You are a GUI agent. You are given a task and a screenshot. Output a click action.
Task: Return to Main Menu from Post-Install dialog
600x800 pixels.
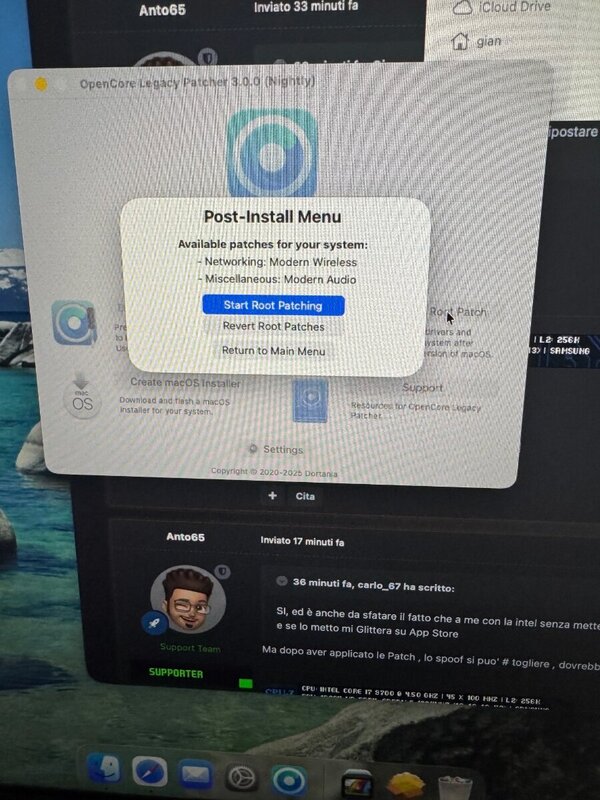pyautogui.click(x=273, y=351)
